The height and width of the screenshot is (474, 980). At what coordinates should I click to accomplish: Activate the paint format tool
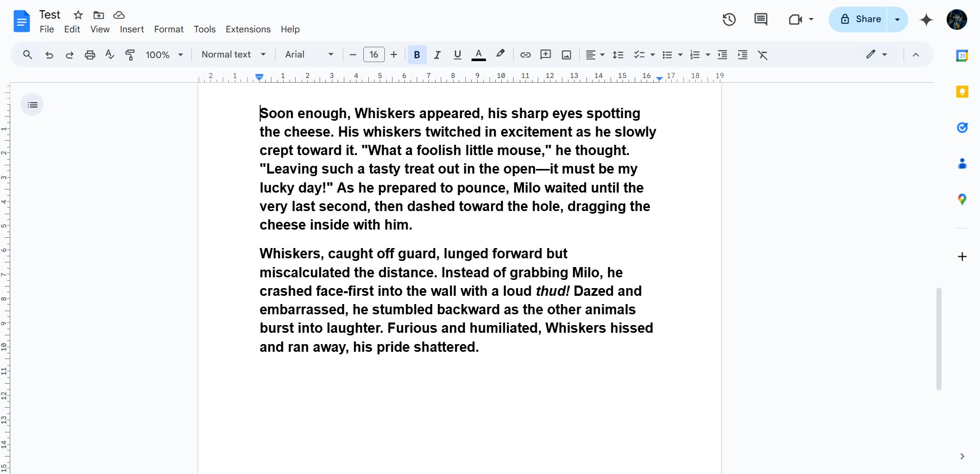130,55
